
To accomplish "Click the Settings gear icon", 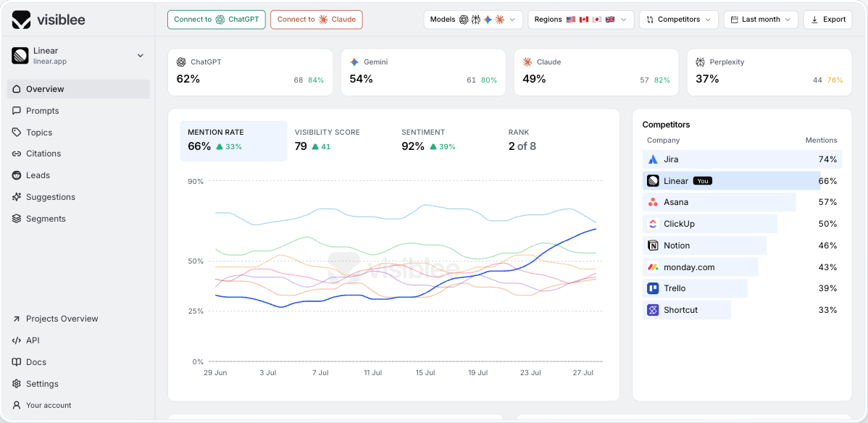I will (17, 384).
